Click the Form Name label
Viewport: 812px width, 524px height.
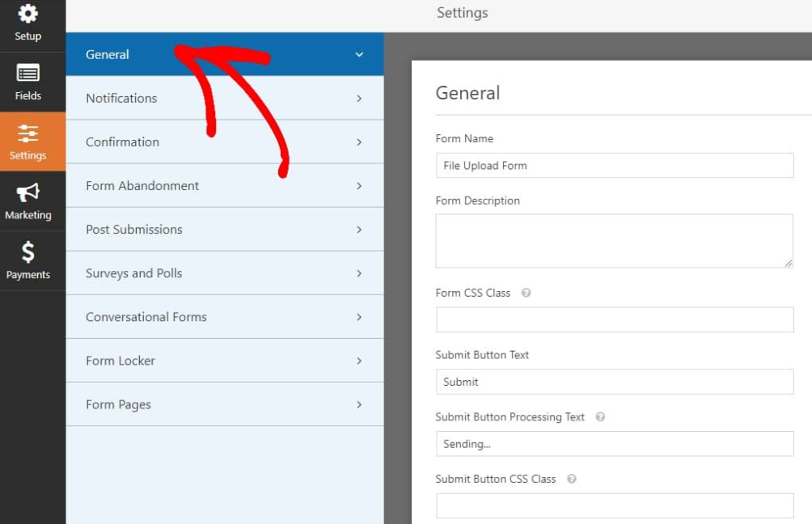[x=464, y=139]
